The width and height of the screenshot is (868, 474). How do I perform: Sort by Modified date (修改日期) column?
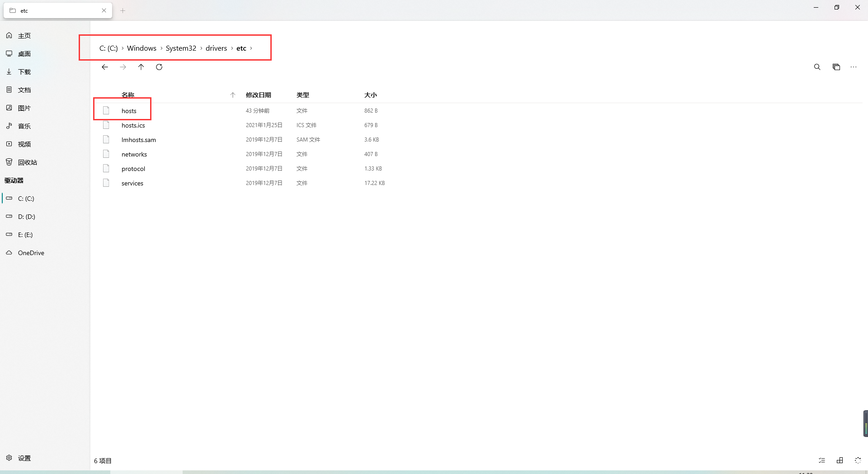click(x=258, y=95)
